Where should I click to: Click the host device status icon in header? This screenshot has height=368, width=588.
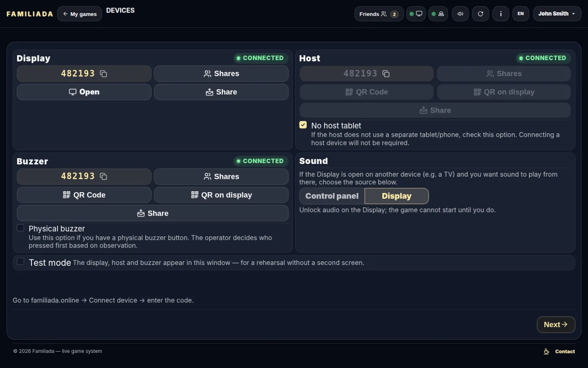438,14
